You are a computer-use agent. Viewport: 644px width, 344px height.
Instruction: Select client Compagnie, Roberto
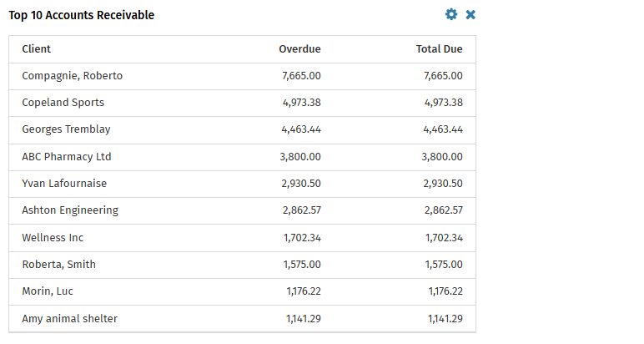pos(73,76)
